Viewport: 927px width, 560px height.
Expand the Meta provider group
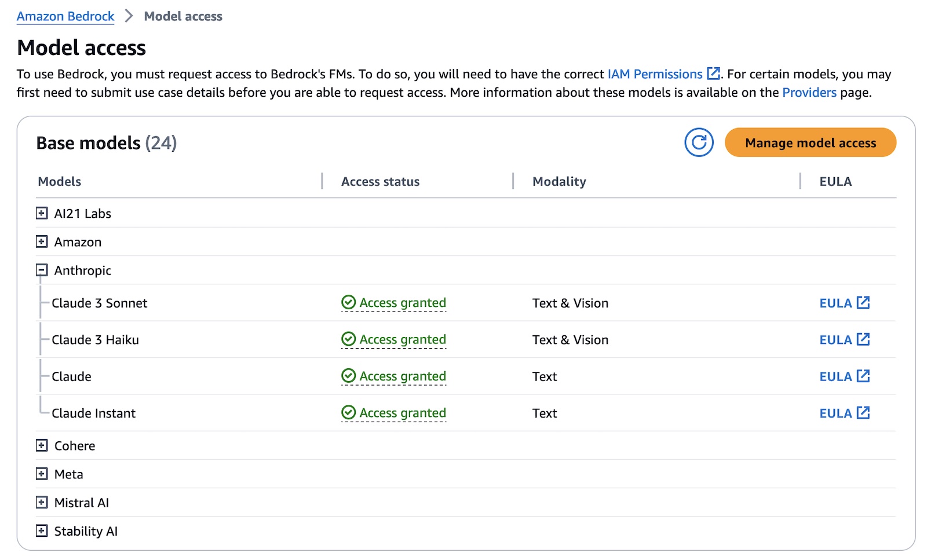42,474
